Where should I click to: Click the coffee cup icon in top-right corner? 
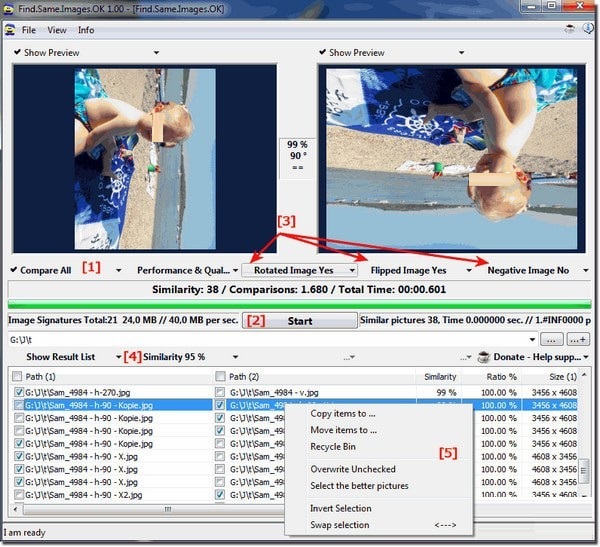point(569,29)
